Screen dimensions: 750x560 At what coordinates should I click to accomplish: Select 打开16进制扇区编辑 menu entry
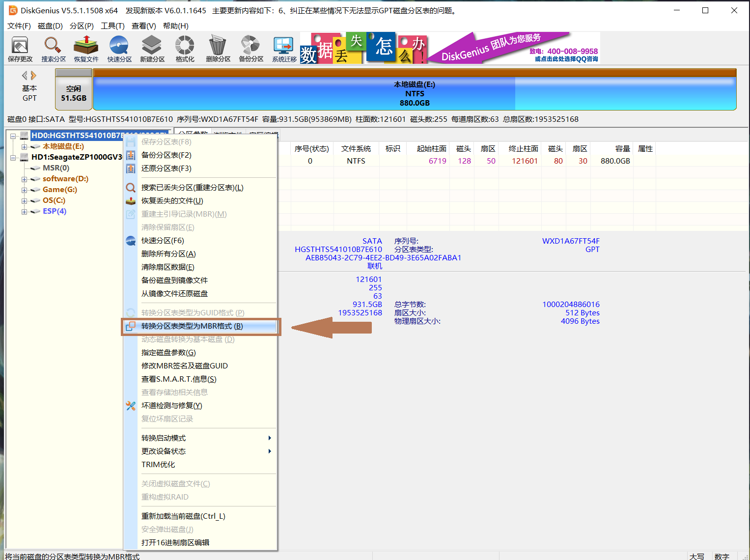pyautogui.click(x=200, y=543)
